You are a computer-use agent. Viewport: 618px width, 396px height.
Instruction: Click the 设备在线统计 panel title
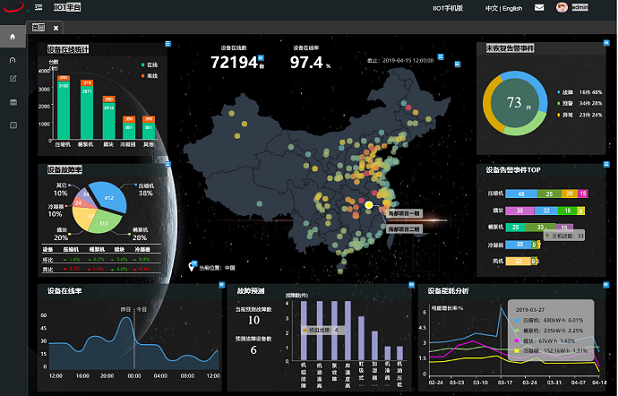pyautogui.click(x=68, y=49)
